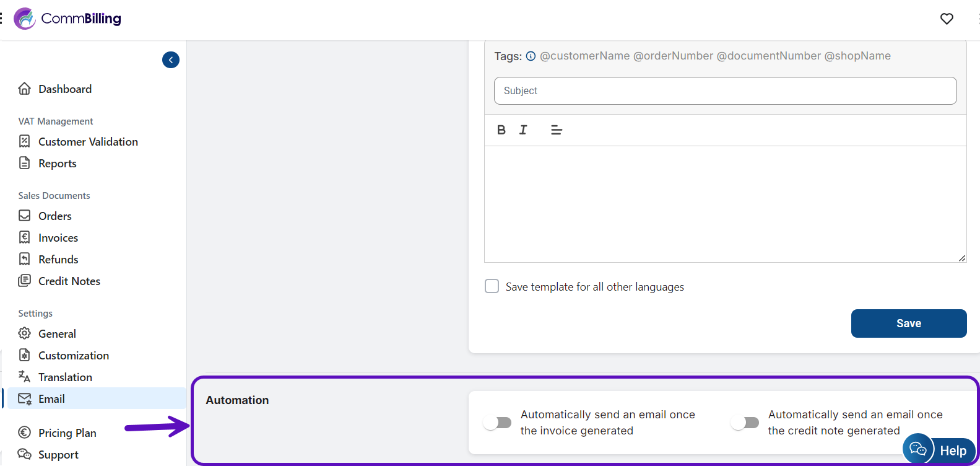This screenshot has height=466, width=980.
Task: Open Translation settings
Action: (65, 377)
